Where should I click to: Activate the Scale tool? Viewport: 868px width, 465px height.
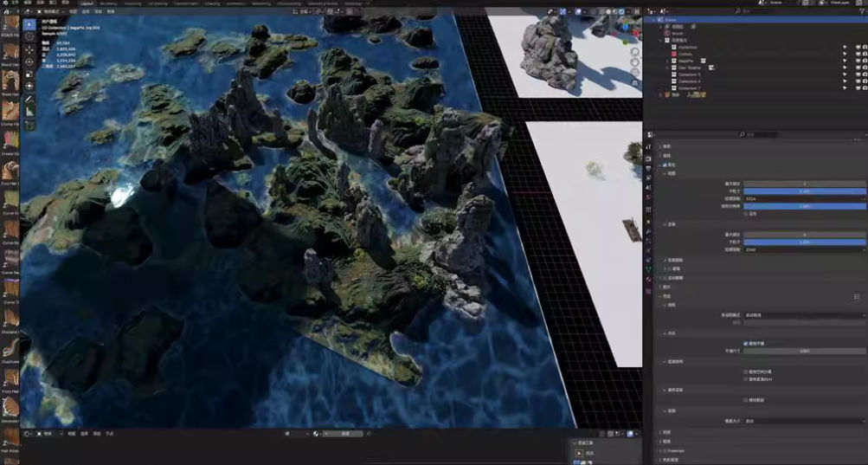(x=29, y=74)
